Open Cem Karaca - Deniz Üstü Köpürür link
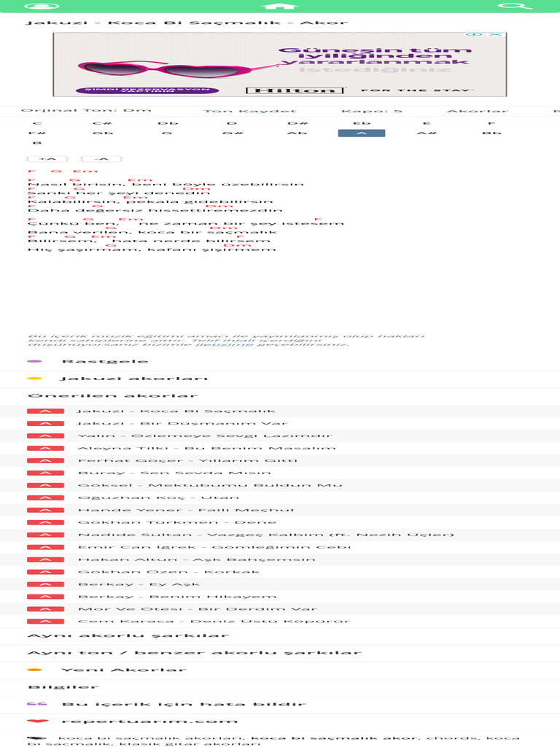The image size is (560, 747). (x=215, y=622)
